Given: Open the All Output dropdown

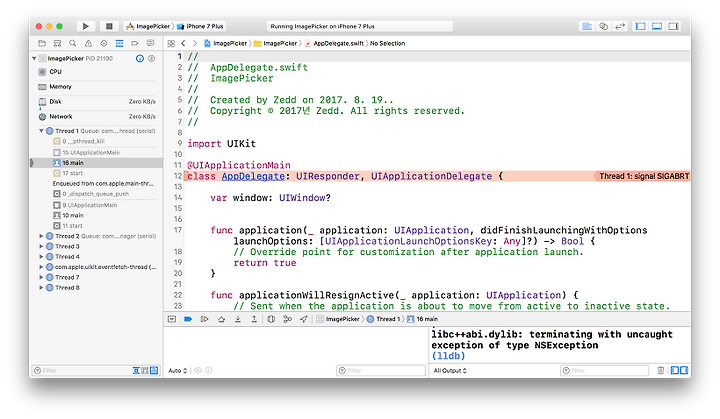Looking at the screenshot, I should (x=450, y=370).
